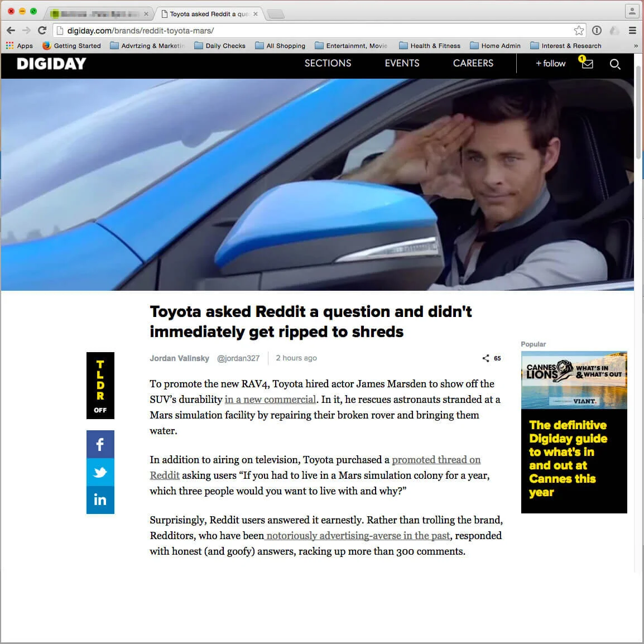
Task: Open the Apps grid shortcut
Action: tap(20, 46)
